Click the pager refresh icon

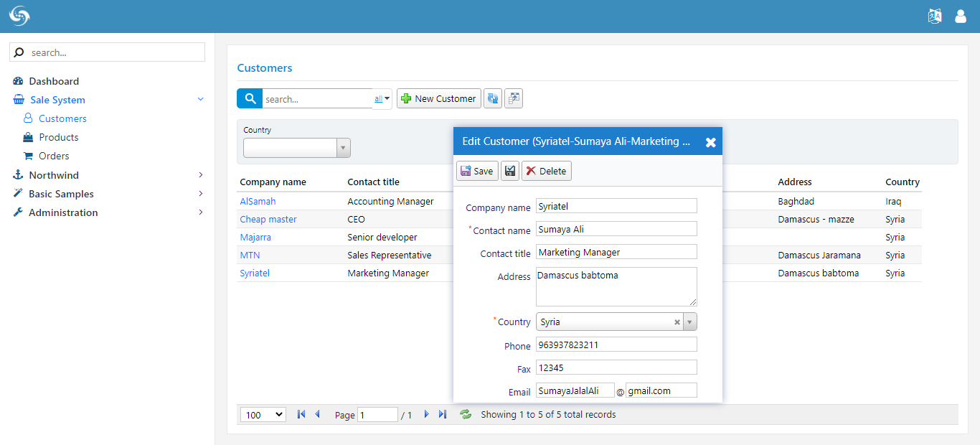pos(466,414)
